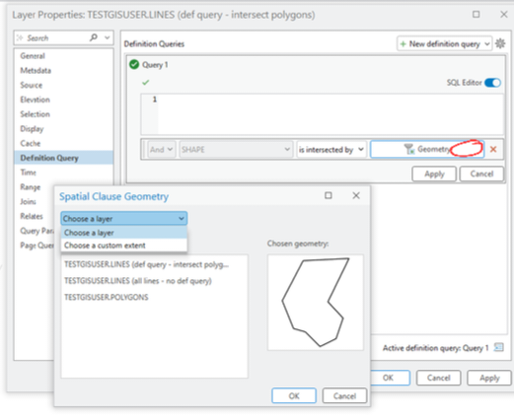Click New definition query button
514x420 pixels.
(x=444, y=43)
